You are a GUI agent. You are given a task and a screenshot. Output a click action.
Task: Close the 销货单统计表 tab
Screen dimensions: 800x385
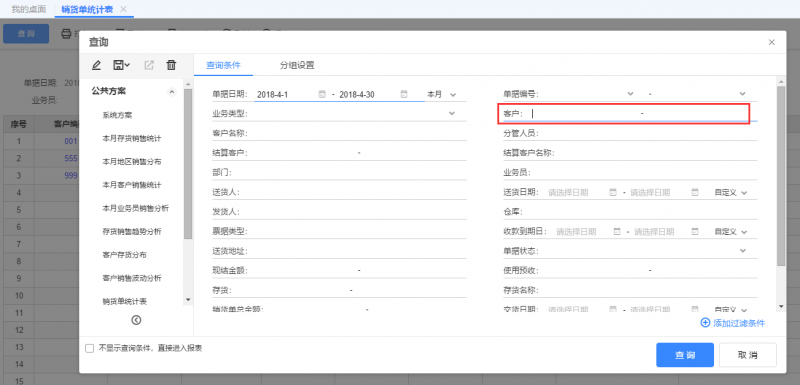(x=123, y=9)
